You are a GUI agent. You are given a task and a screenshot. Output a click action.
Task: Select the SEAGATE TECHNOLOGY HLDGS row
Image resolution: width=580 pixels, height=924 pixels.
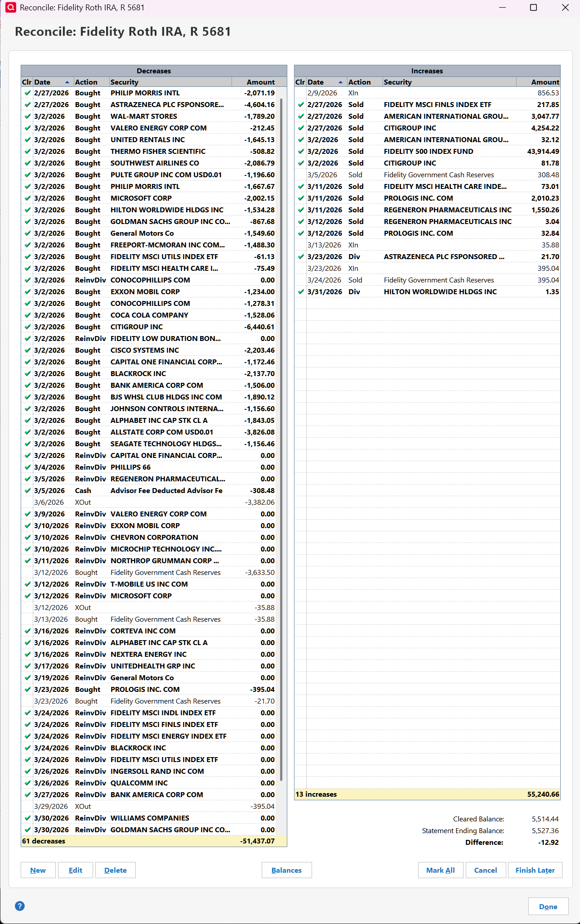coord(149,444)
